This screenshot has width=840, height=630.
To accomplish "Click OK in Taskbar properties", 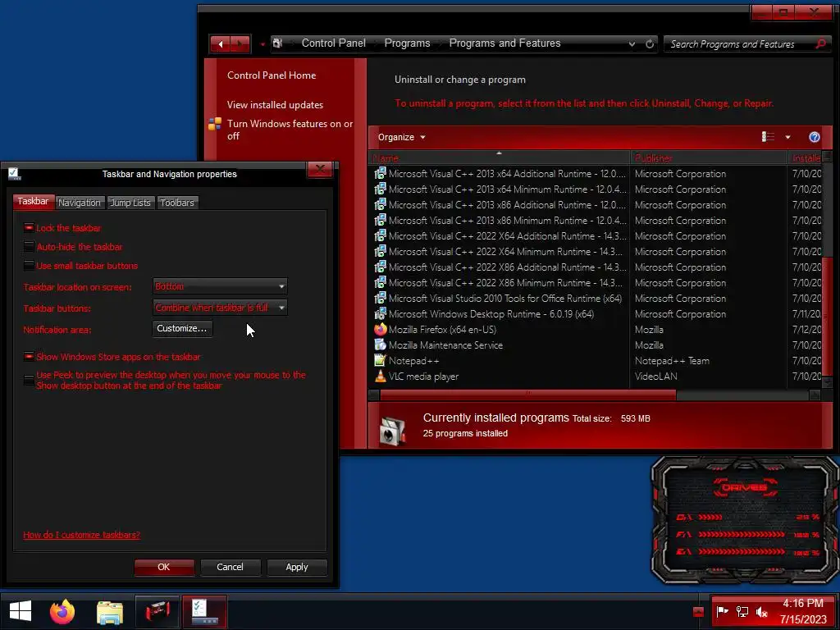I will 164,567.
